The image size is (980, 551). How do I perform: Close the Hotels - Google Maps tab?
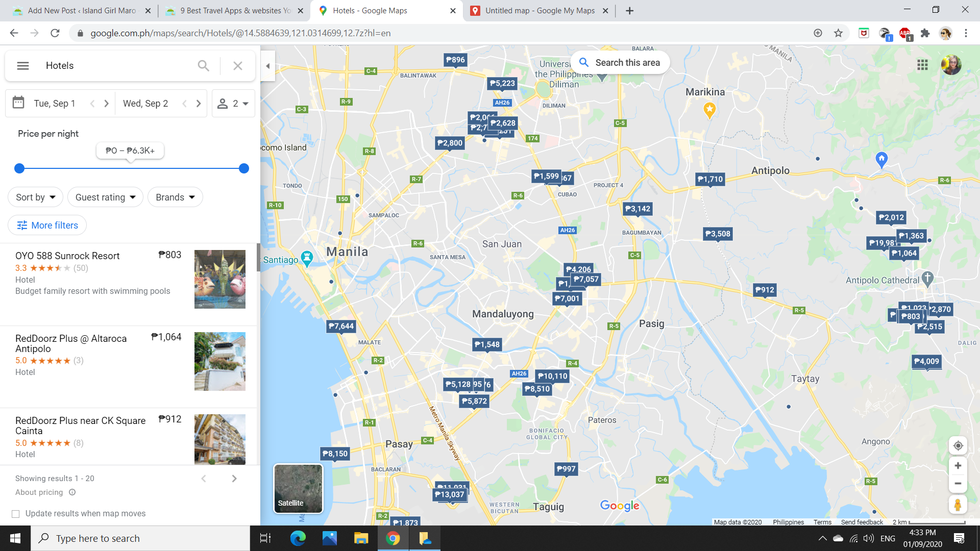(x=453, y=11)
